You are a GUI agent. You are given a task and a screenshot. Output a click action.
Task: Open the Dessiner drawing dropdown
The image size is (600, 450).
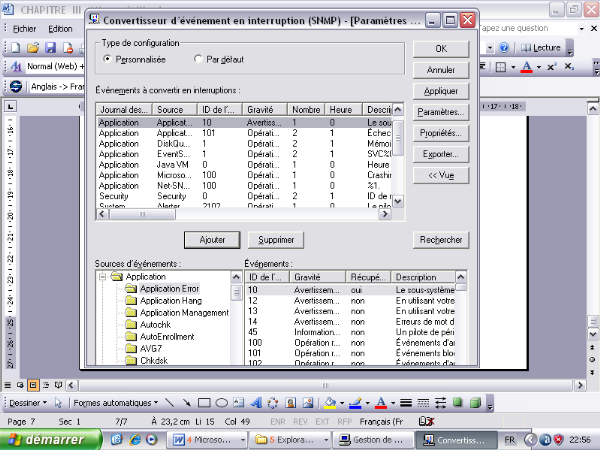[x=28, y=403]
